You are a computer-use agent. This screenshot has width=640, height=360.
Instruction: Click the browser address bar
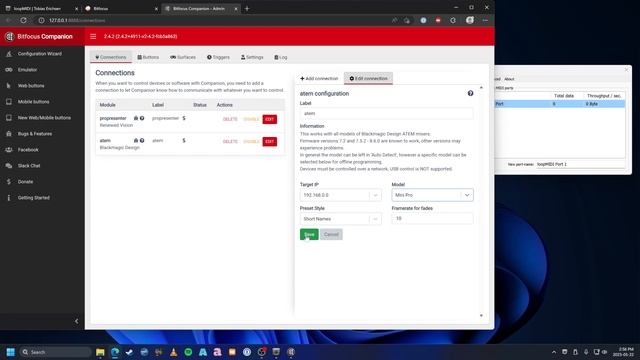212,20
